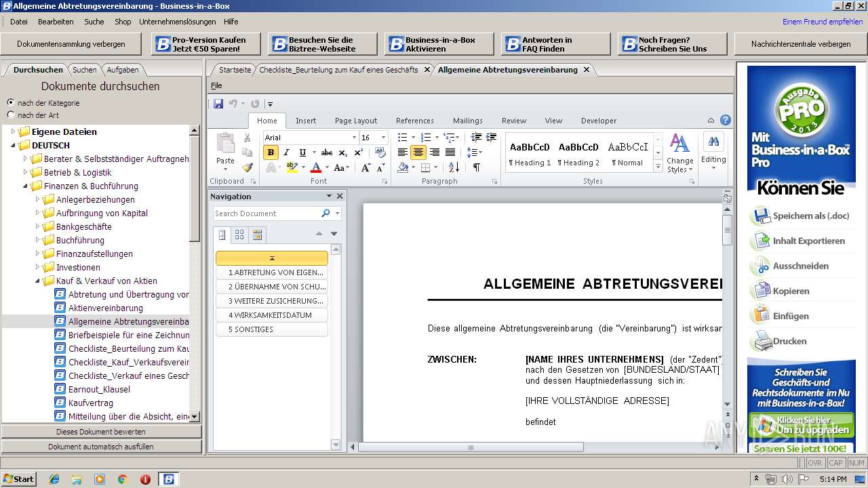Align text left

403,152
